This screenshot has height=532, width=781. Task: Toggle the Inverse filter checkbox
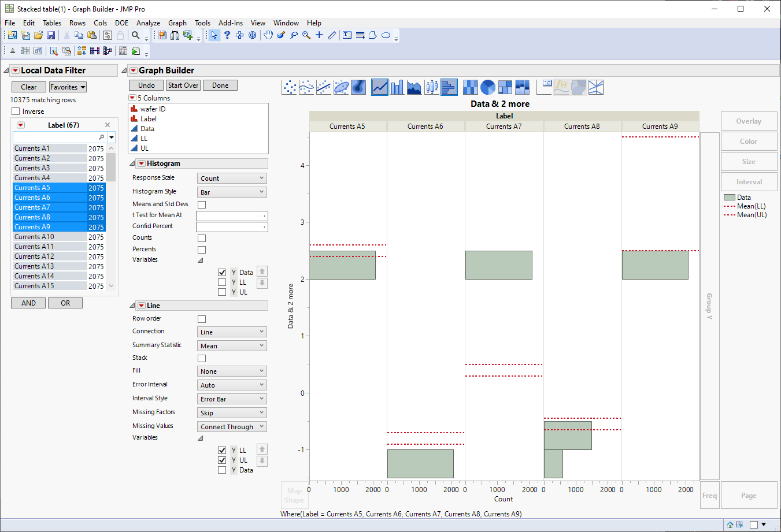[x=16, y=112]
